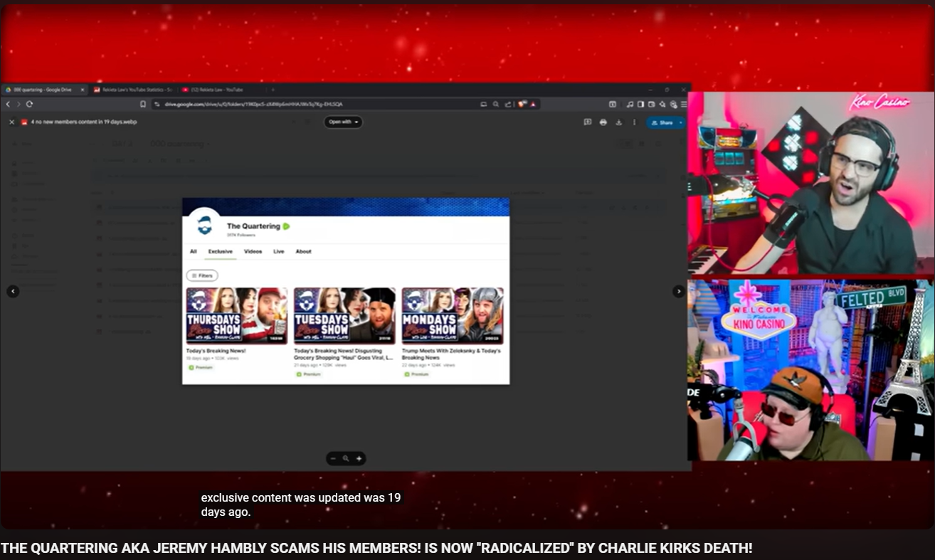Open more actions three-dot menu
Image resolution: width=935 pixels, height=560 pixels.
(634, 122)
